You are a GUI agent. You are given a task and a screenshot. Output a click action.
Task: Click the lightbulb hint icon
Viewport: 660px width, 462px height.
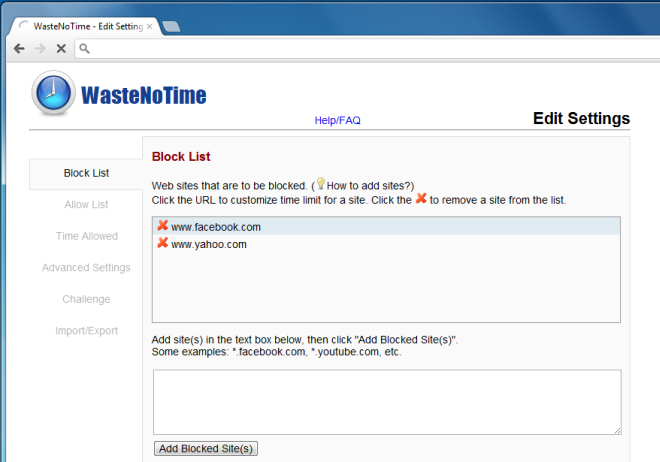321,183
